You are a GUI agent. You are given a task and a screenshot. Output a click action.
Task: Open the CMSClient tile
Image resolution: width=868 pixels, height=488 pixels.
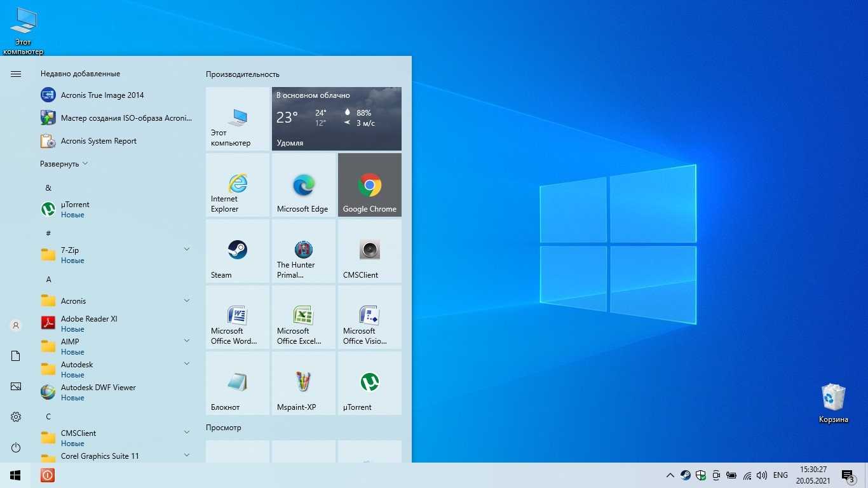coord(369,251)
